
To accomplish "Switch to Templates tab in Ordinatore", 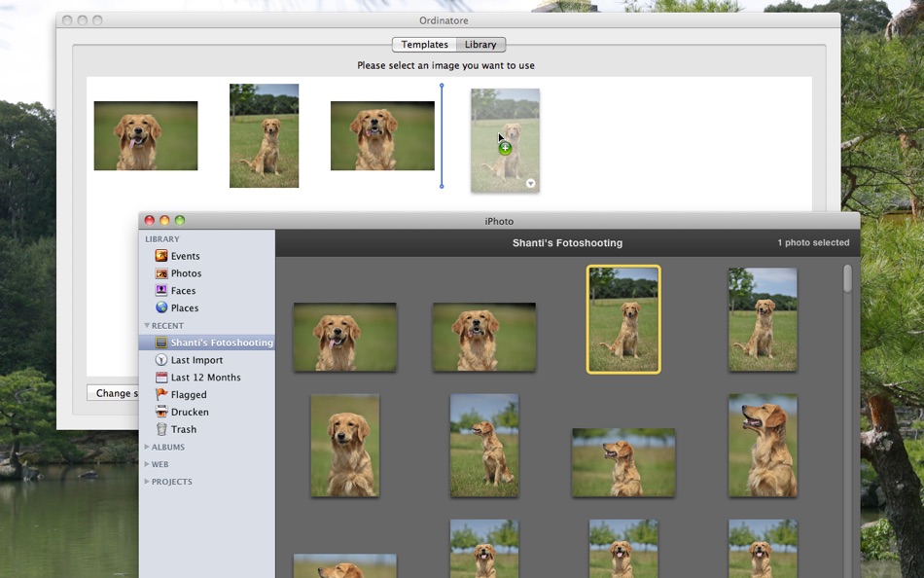I will pos(424,44).
